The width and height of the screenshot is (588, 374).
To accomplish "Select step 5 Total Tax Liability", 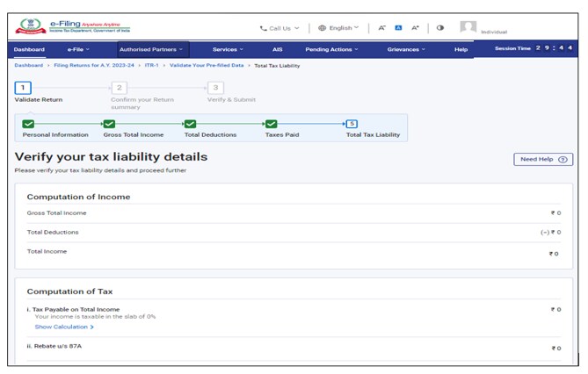I will tap(352, 125).
